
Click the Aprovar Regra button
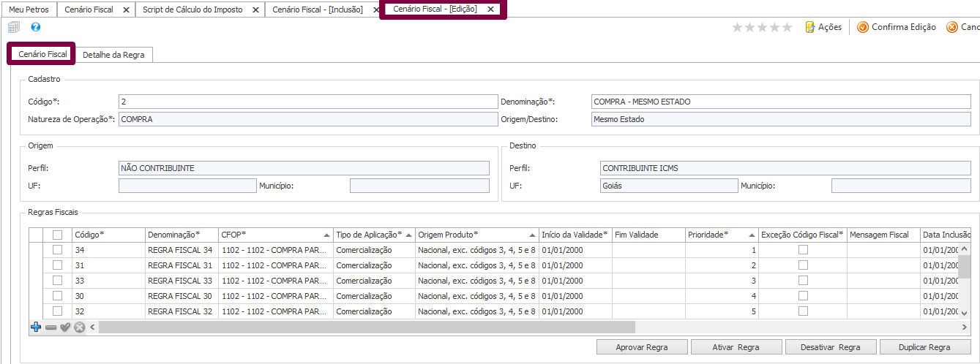[x=642, y=347]
